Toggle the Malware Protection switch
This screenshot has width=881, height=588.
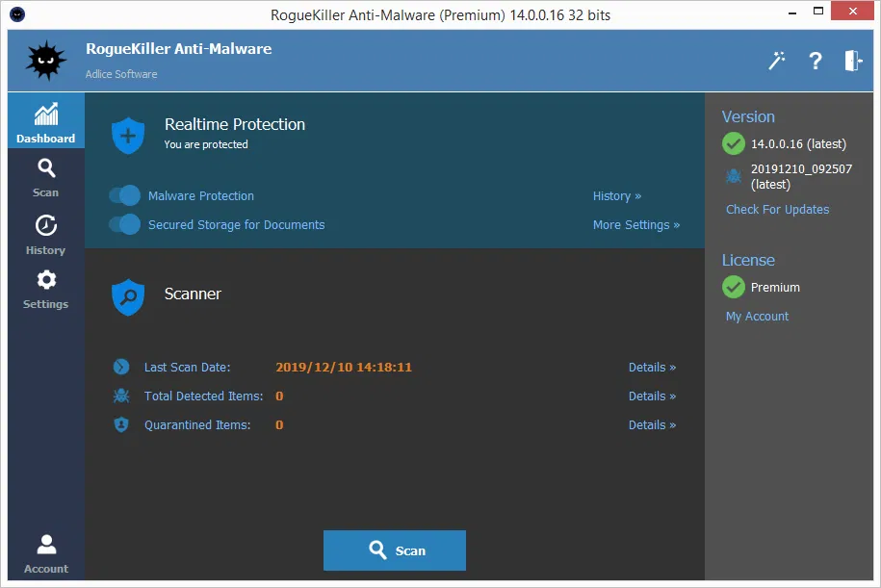point(125,195)
